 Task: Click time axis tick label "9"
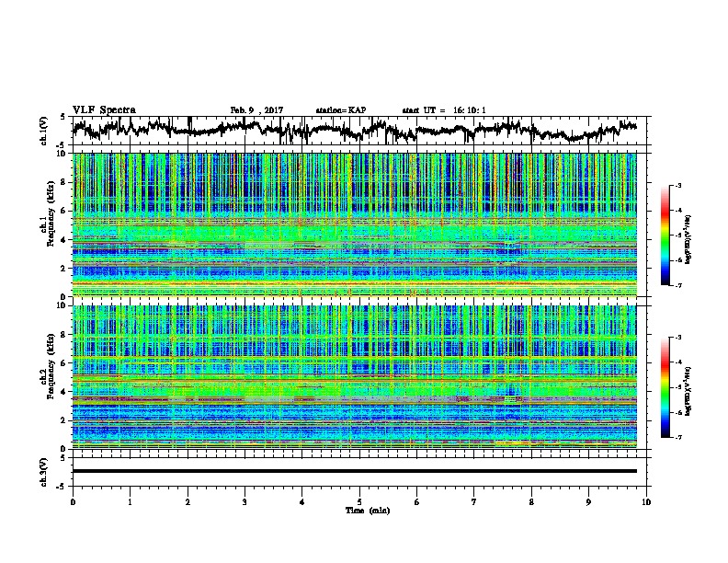(x=588, y=502)
